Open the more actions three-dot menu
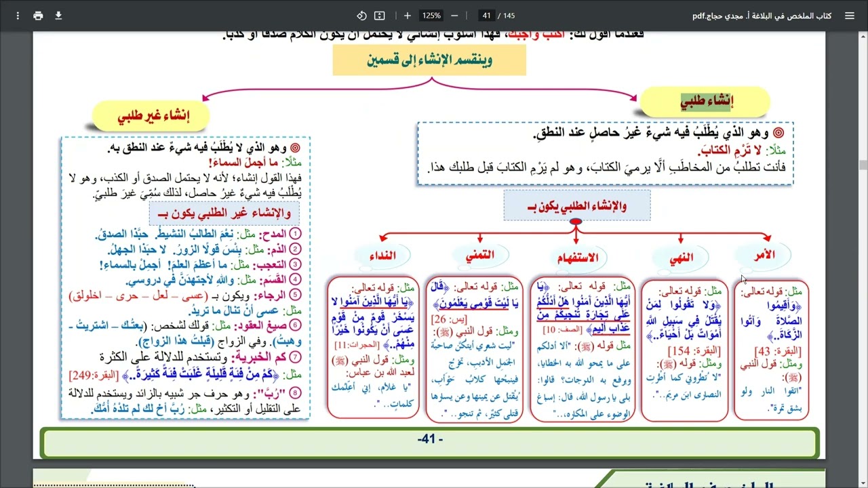The height and width of the screenshot is (488, 868). click(17, 16)
